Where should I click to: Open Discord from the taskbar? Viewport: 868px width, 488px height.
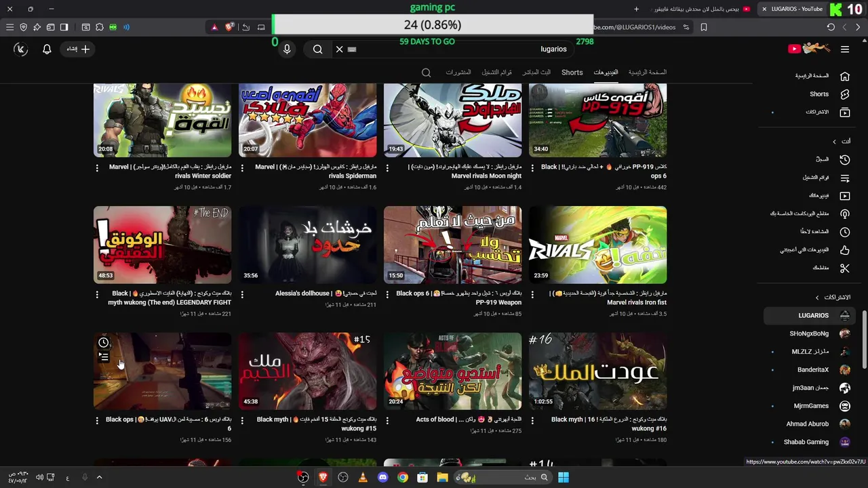click(x=382, y=477)
